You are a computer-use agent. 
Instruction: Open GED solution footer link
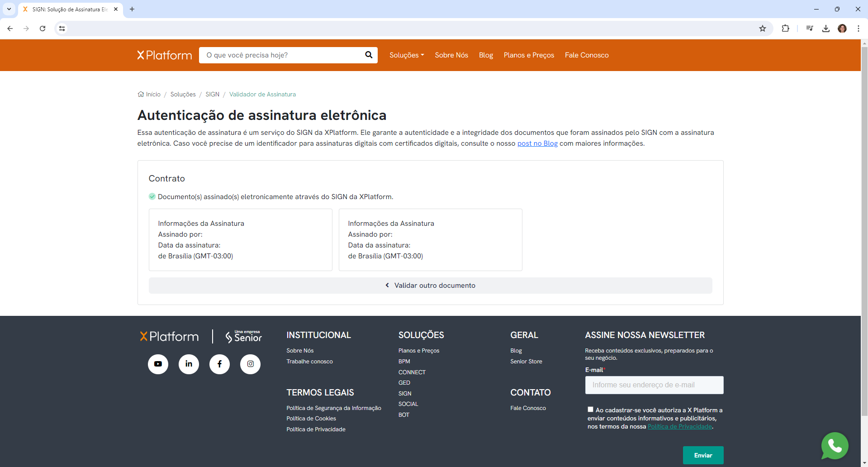404,383
